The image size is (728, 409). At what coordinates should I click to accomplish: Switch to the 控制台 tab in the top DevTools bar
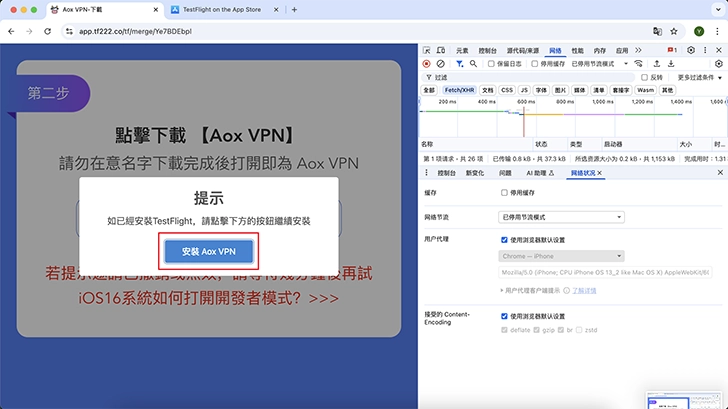click(x=488, y=50)
